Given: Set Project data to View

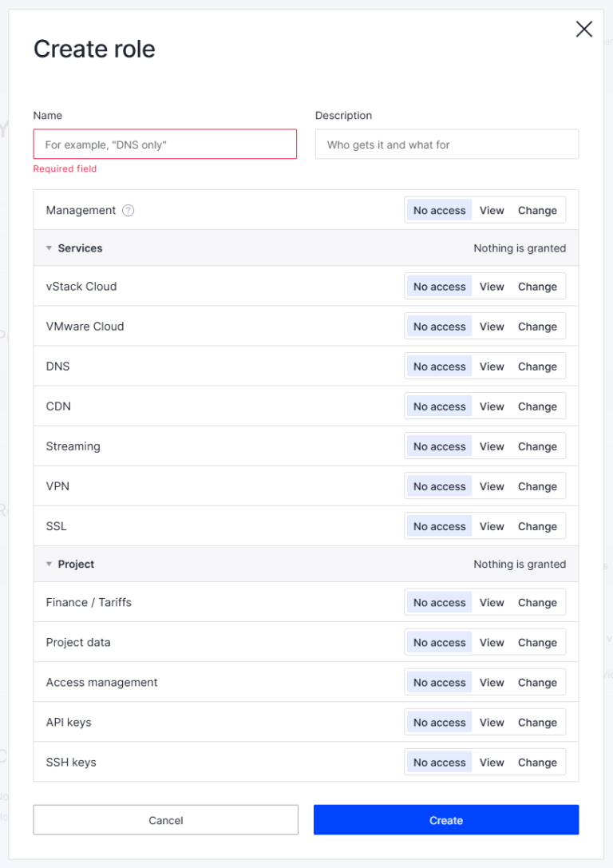Looking at the screenshot, I should [x=492, y=642].
